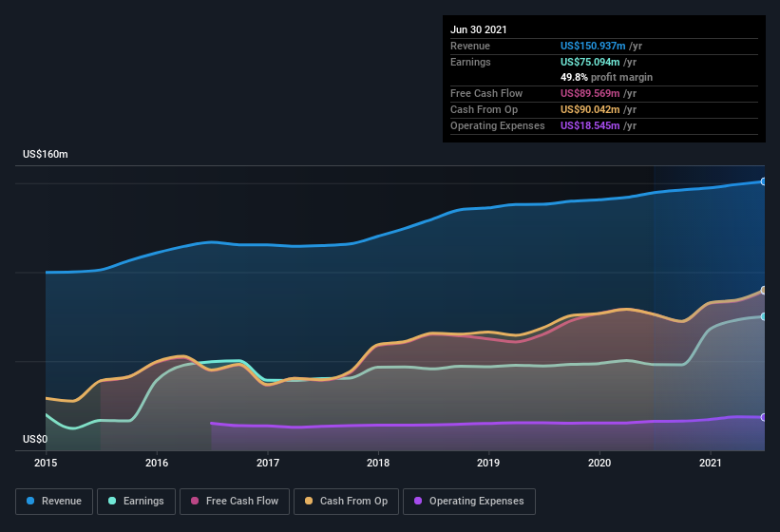Click the 2015 axis label
The width and height of the screenshot is (780, 532).
tap(46, 463)
